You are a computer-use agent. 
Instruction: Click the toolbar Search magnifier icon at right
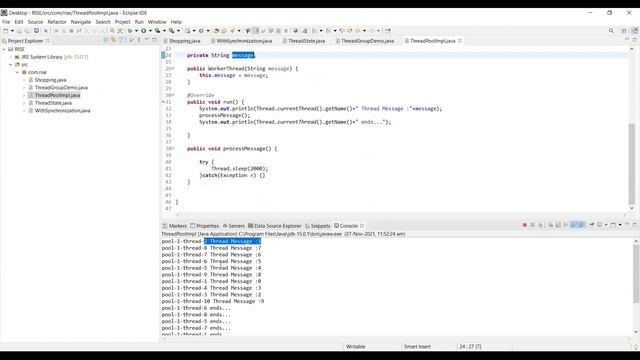pyautogui.click(x=611, y=31)
